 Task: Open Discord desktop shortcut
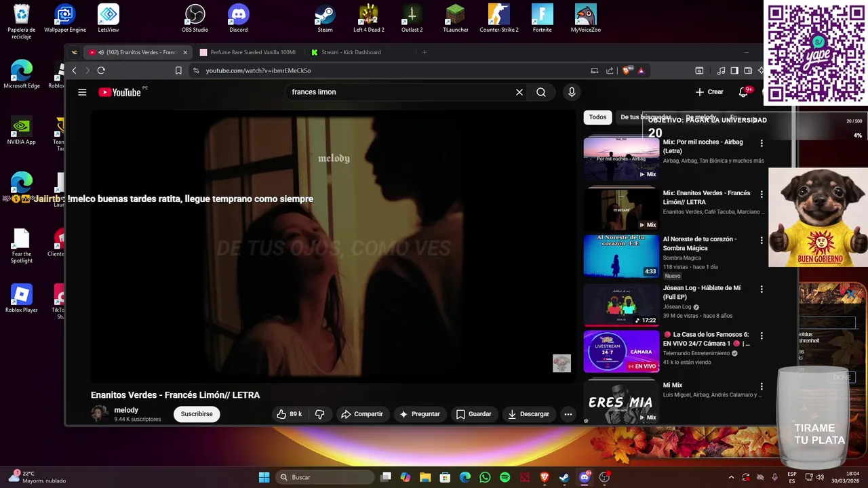tap(239, 18)
